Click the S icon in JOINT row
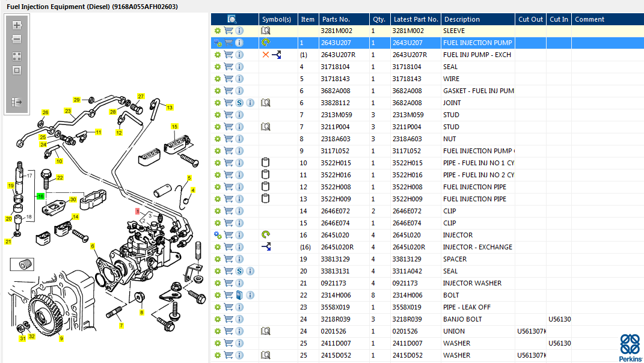The image size is (644, 363). click(239, 103)
